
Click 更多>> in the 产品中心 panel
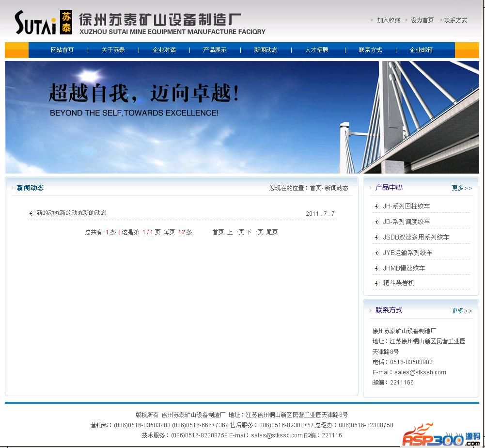(462, 188)
